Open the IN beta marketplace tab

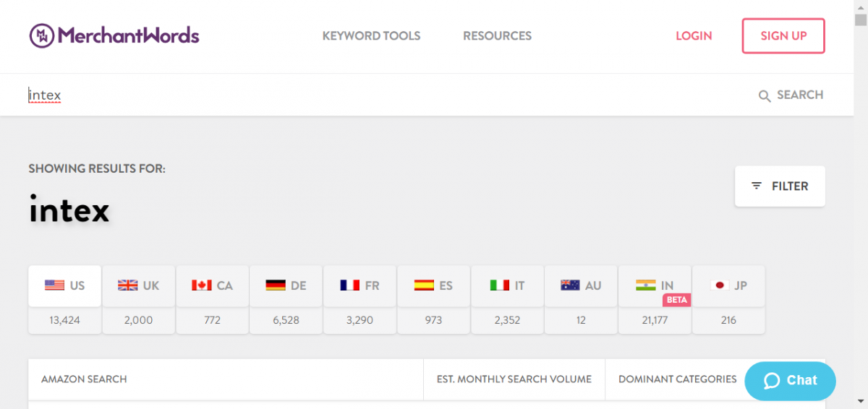click(x=655, y=285)
